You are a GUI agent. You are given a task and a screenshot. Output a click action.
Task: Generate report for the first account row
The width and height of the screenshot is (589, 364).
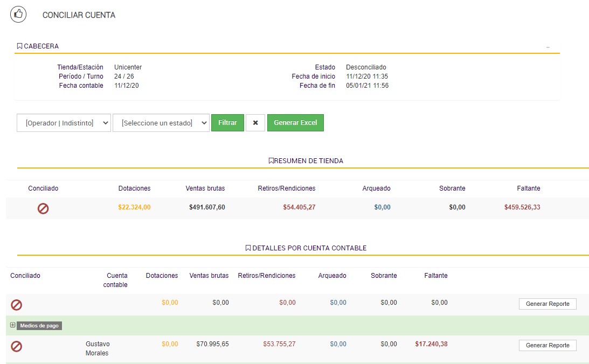tap(547, 304)
